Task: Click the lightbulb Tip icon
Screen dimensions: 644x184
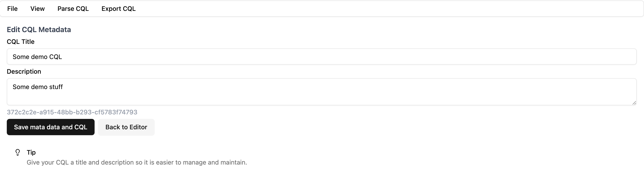Action: (x=17, y=152)
